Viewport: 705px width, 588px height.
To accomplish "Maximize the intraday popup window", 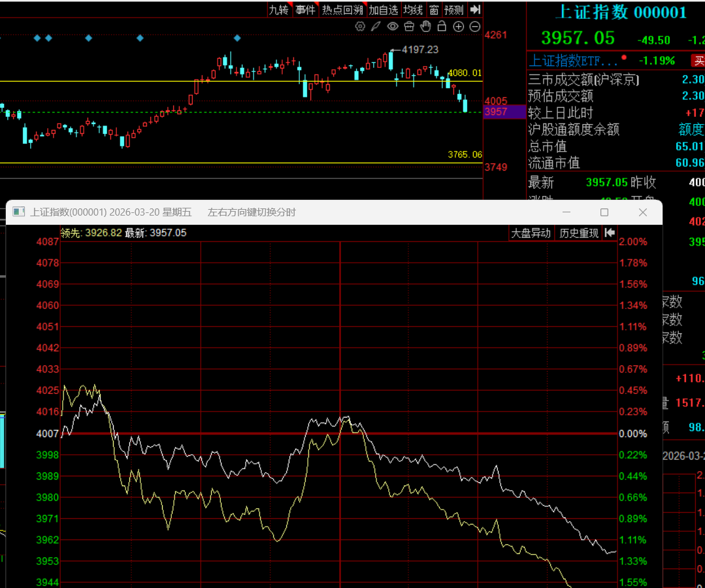I will [604, 212].
